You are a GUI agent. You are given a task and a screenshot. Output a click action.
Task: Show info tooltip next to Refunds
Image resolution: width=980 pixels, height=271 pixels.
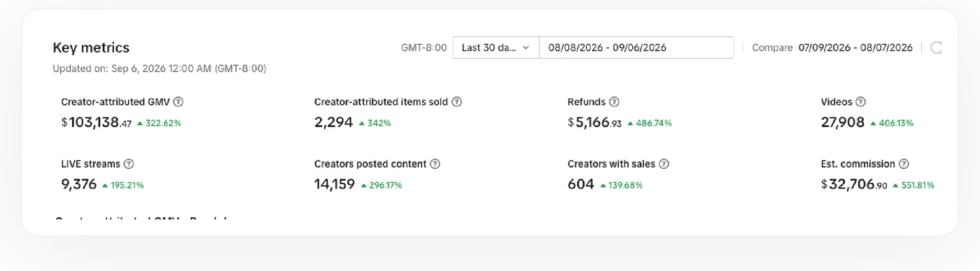pos(614,102)
